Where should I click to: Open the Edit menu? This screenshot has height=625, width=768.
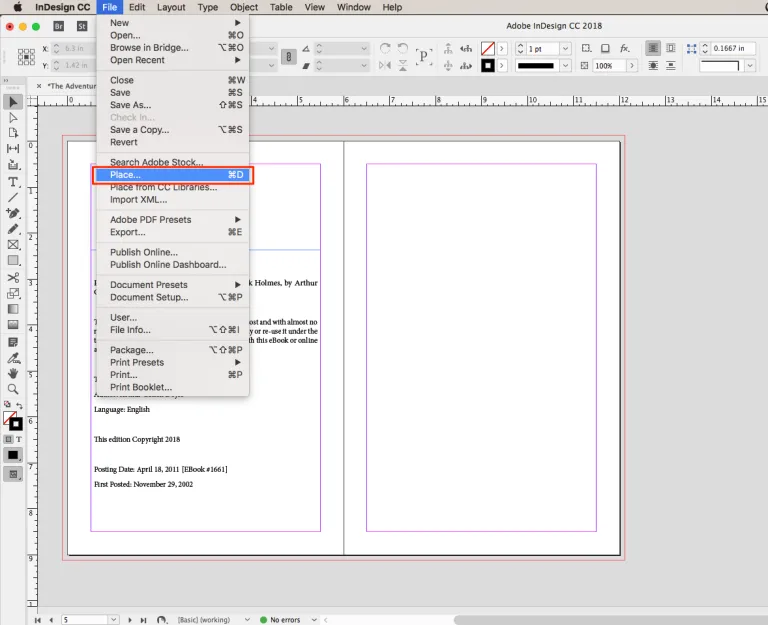click(x=137, y=7)
